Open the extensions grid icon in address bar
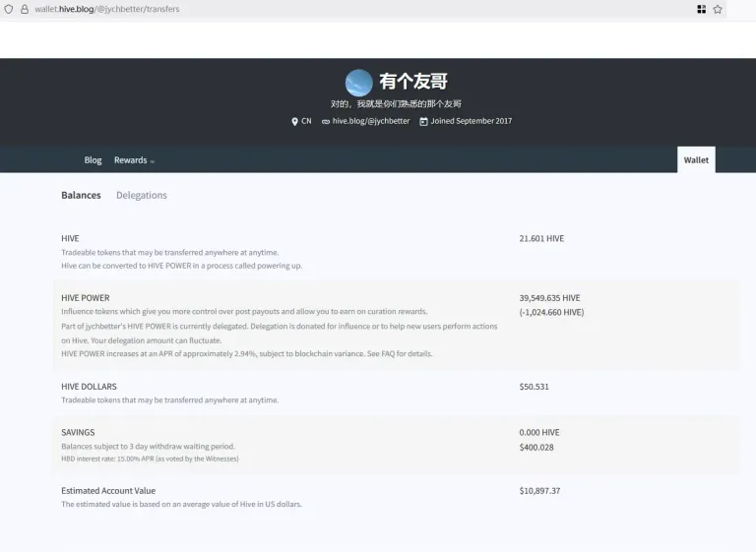Image resolution: width=756 pixels, height=552 pixels. (x=702, y=9)
